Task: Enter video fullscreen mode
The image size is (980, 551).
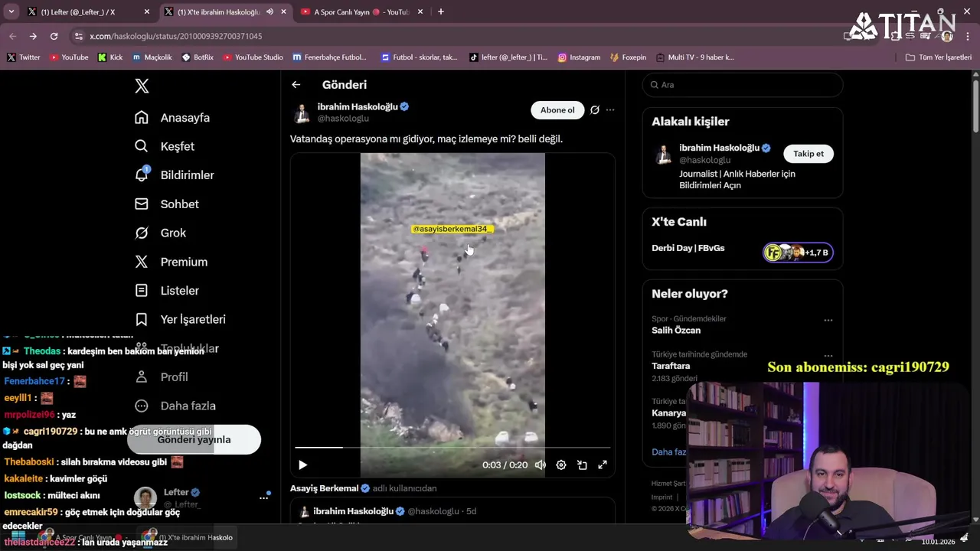Action: coord(603,465)
